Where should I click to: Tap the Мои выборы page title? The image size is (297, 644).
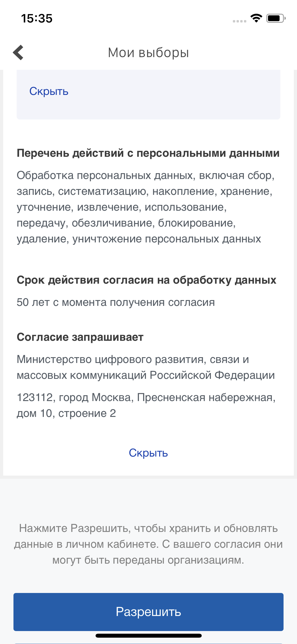[x=148, y=53]
